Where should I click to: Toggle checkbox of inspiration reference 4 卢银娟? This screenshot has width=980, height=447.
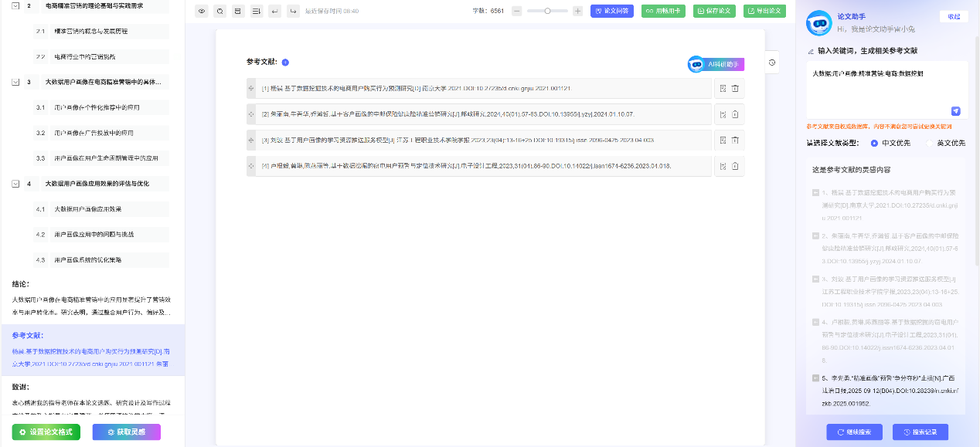[x=815, y=322]
